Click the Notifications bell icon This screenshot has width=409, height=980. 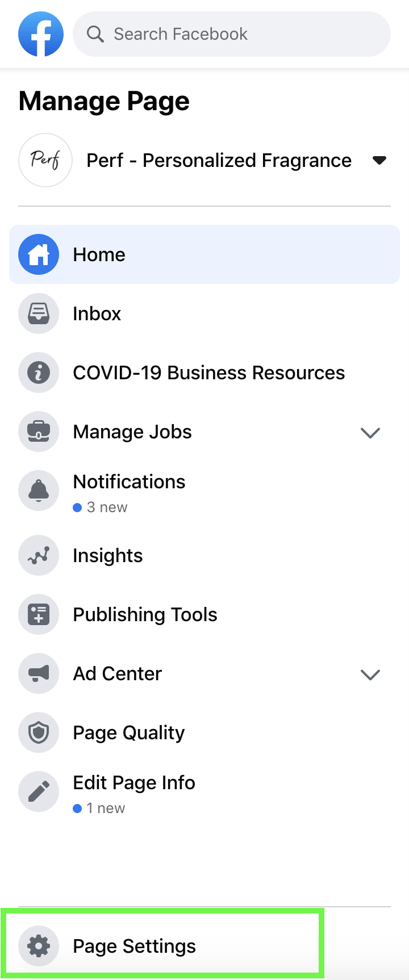39,491
